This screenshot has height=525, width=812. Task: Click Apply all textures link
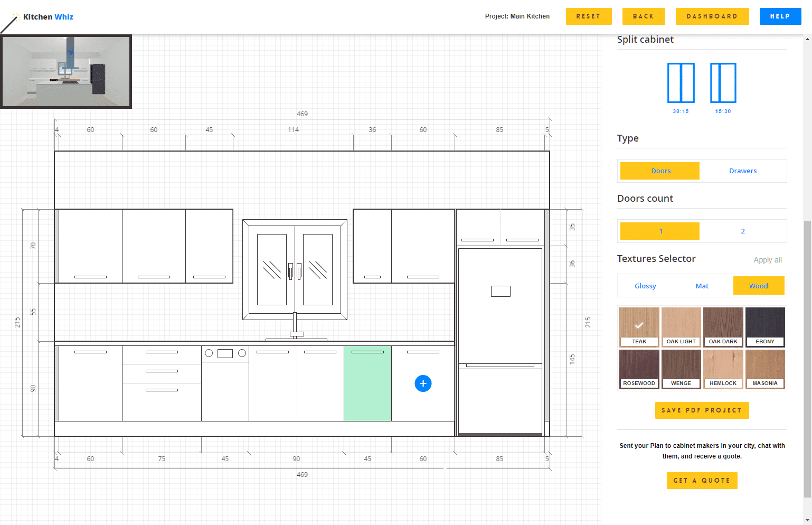coord(767,260)
